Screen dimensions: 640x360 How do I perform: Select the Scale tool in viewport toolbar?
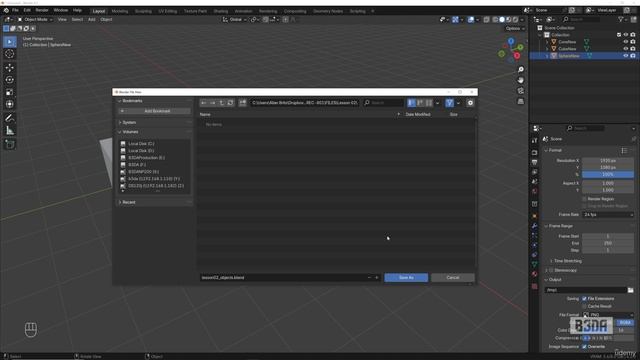pos(9,92)
